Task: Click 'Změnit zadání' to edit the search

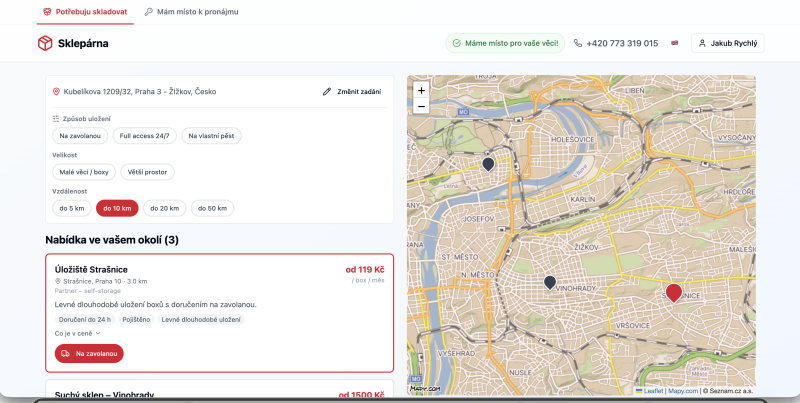Action: pos(352,92)
